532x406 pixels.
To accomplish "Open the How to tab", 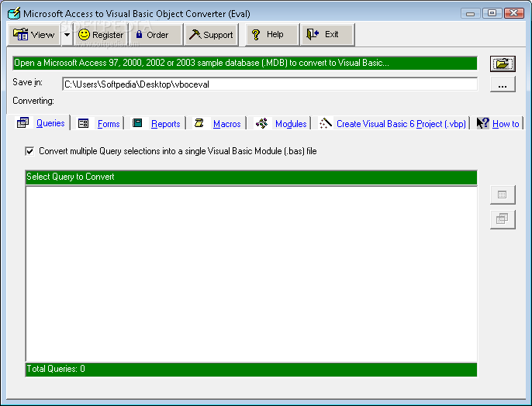I will tap(497, 124).
